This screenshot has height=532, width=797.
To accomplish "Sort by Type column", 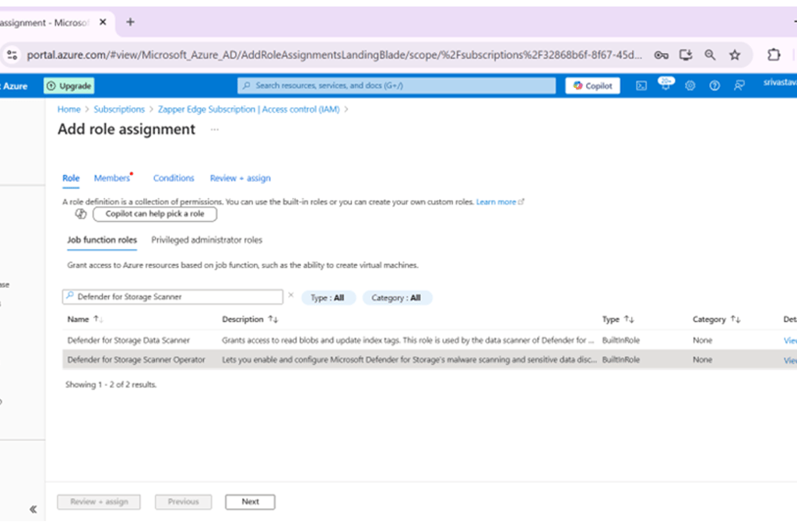I will 617,319.
